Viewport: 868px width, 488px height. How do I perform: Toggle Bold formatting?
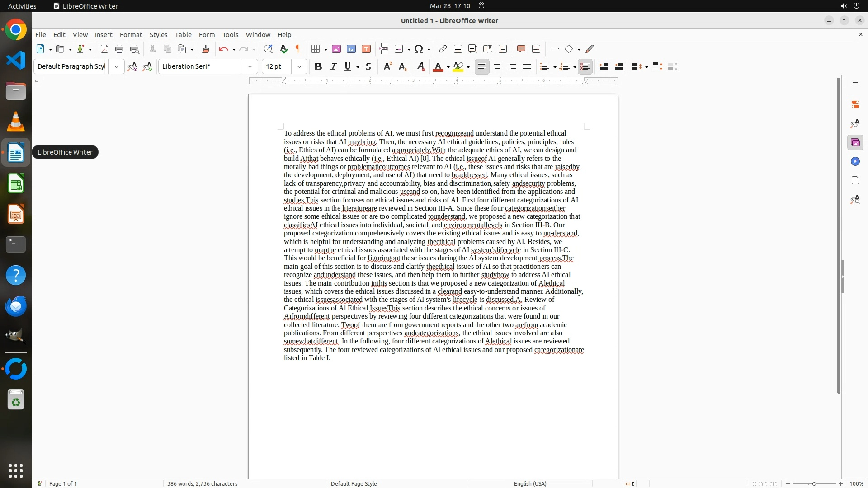tap(318, 66)
